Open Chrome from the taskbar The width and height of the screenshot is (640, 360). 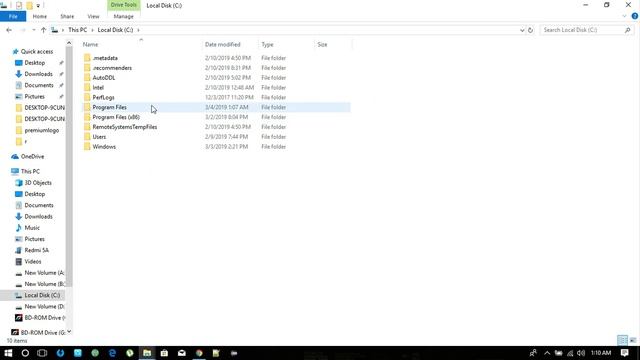coord(199,353)
